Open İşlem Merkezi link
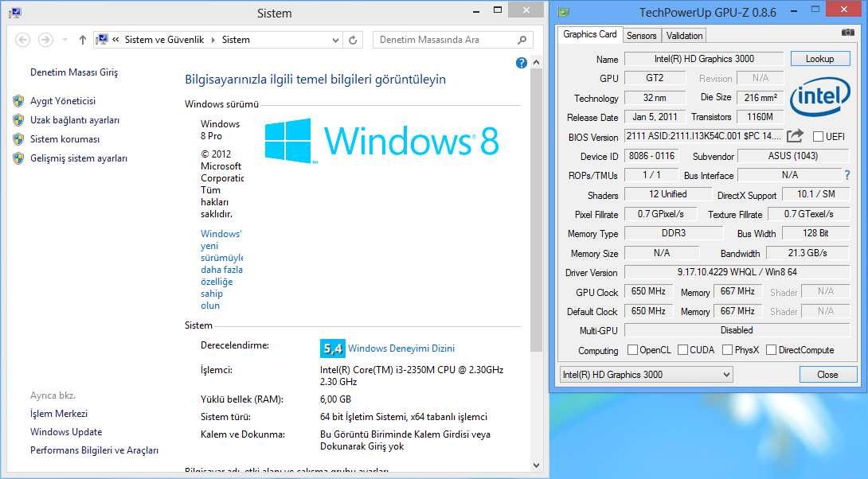 tap(59, 414)
